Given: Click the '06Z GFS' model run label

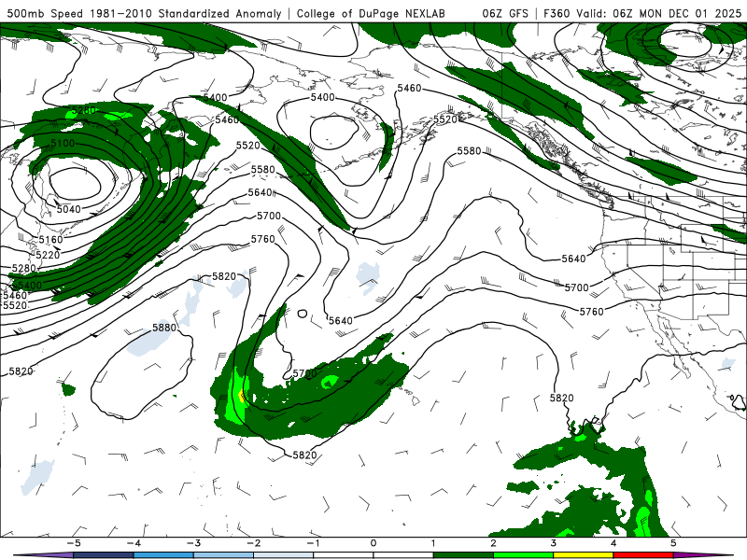Looking at the screenshot, I should (x=505, y=13).
